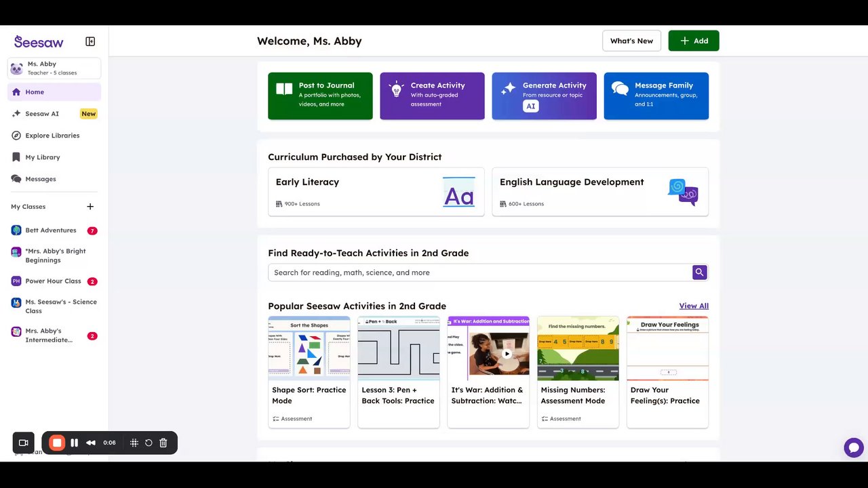The image size is (868, 488).
Task: Click View All link
Action: tap(694, 306)
